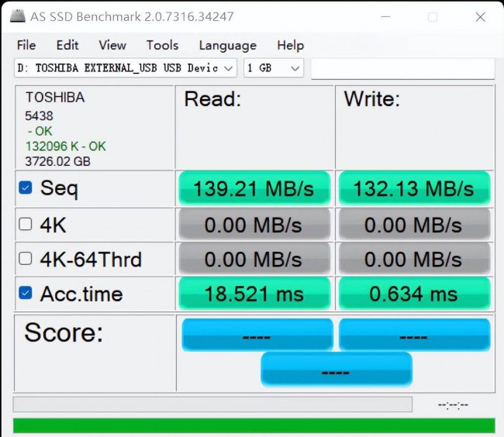The height and width of the screenshot is (437, 504).
Task: Open the File menu
Action: pos(26,45)
